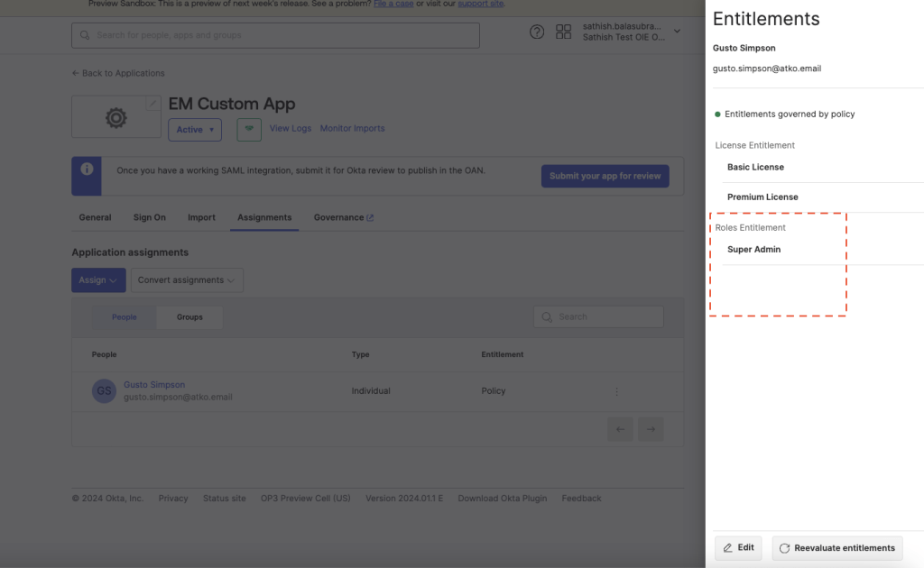
Task: Open the kebab menu on Gusto Simpson's row
Action: (x=617, y=390)
